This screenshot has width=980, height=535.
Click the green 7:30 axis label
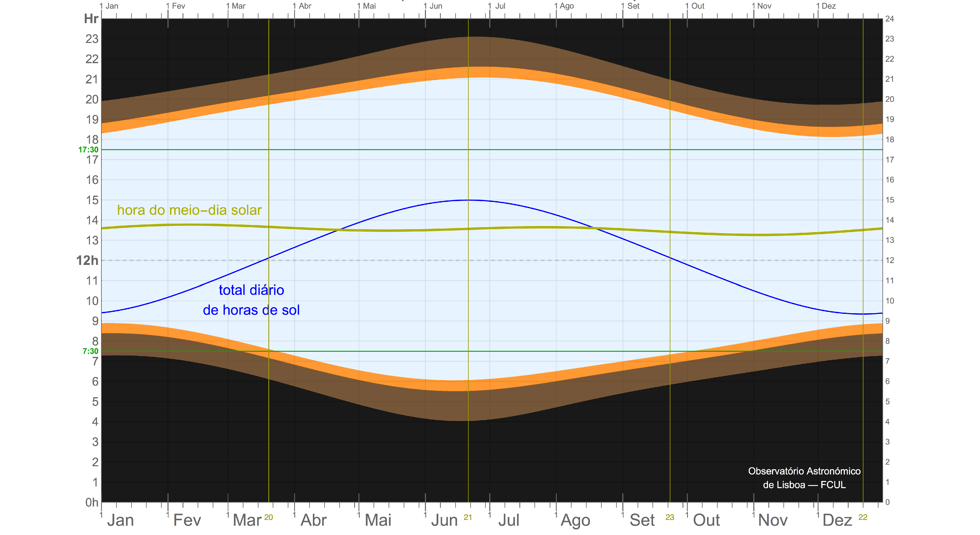click(90, 351)
